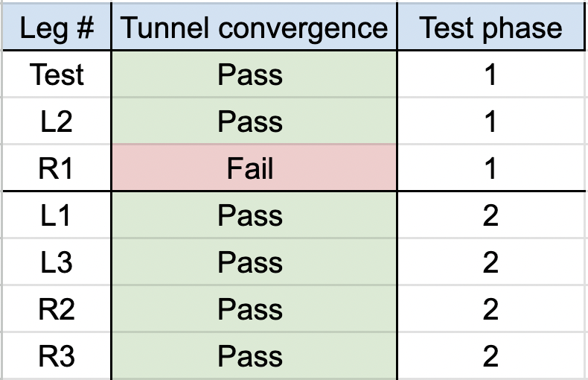Select the Pass result for leg L3
Screen dimensions: 588x380
point(253,262)
